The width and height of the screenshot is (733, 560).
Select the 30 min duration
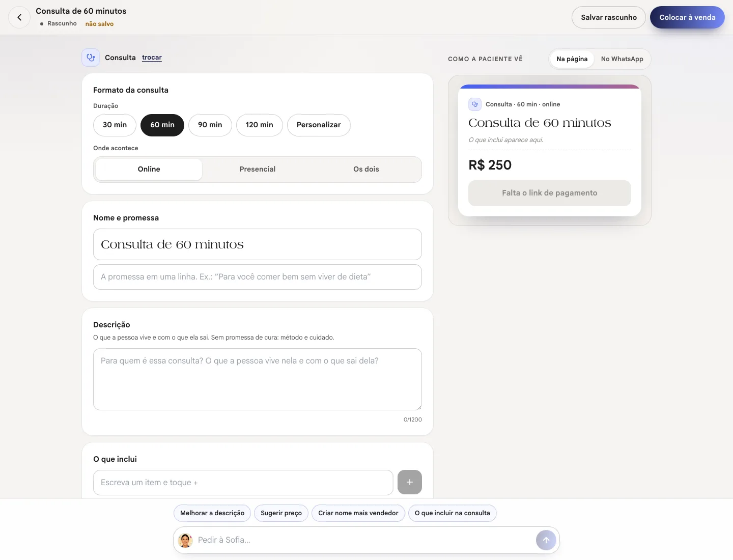(115, 125)
